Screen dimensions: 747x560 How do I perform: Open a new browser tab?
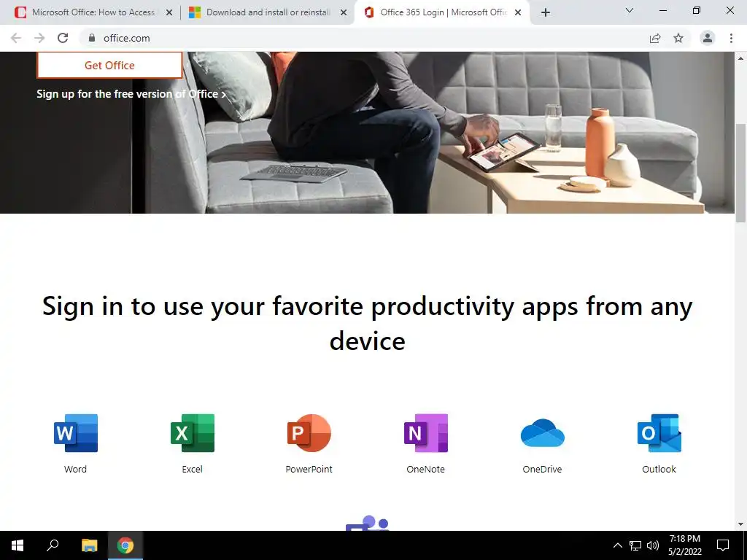pos(546,13)
